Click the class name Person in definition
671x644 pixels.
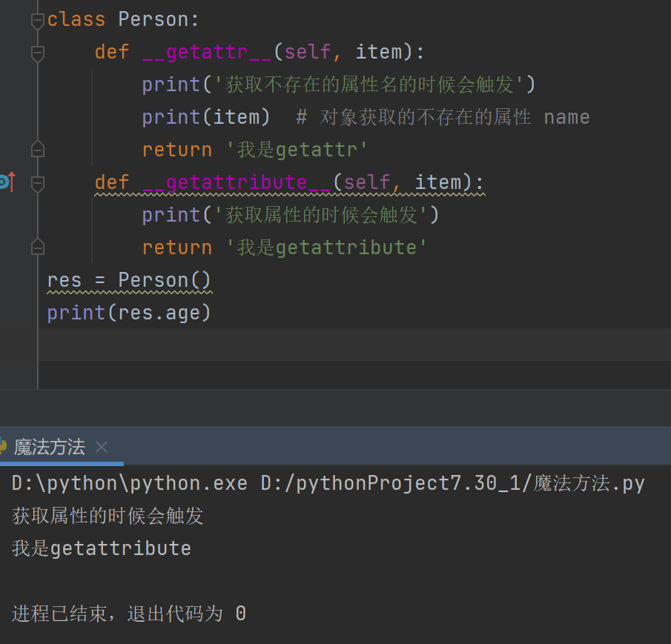pyautogui.click(x=153, y=20)
